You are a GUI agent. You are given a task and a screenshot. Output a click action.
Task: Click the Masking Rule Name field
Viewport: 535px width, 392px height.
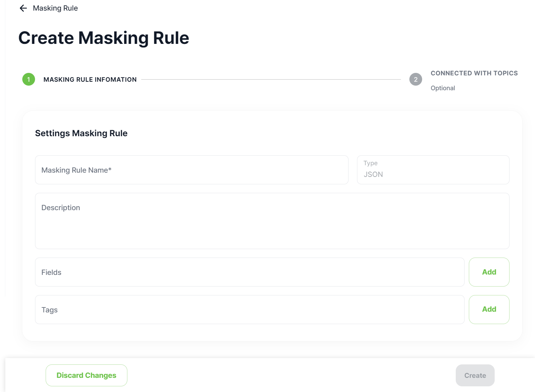(x=191, y=170)
